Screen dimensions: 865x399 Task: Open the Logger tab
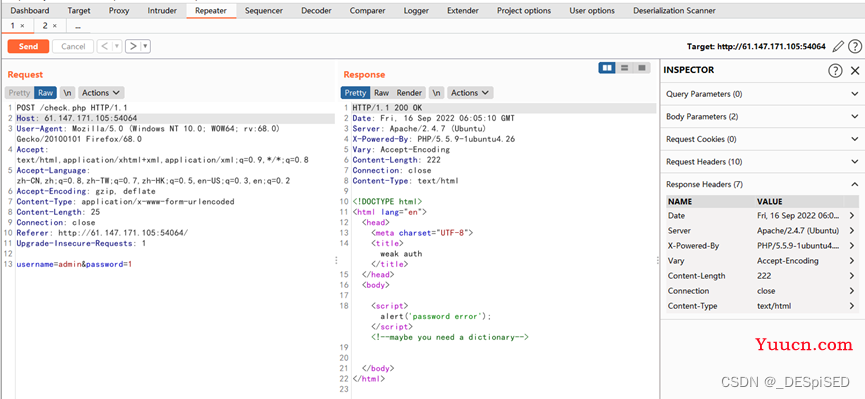pos(416,10)
